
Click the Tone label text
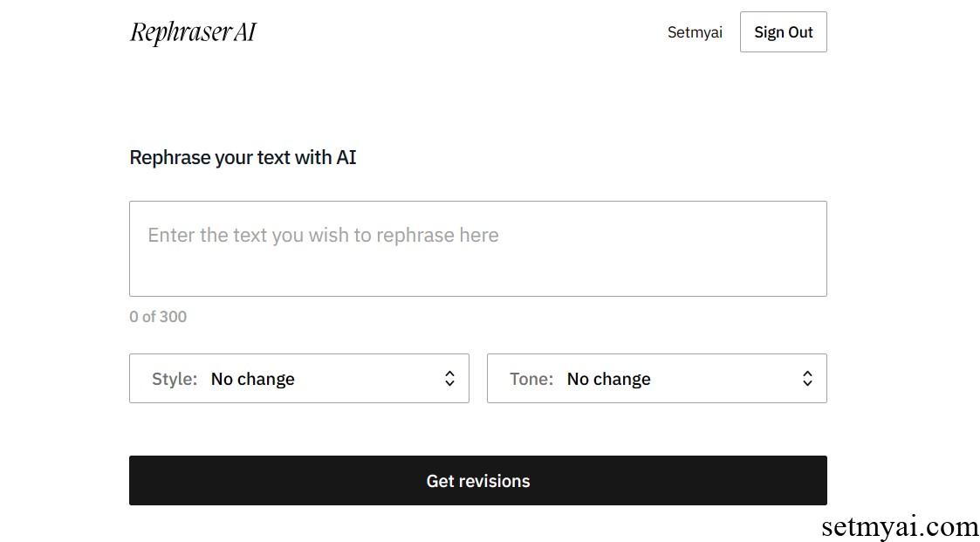pos(531,379)
